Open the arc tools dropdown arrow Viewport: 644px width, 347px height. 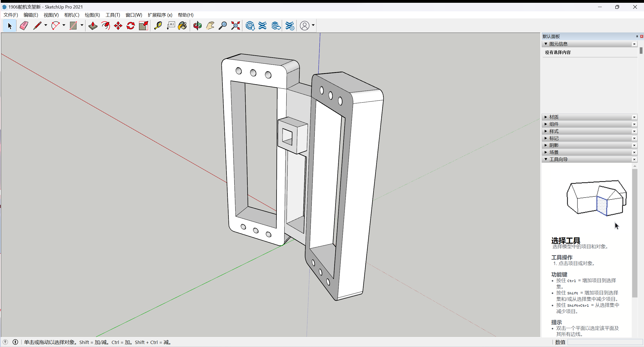point(64,25)
